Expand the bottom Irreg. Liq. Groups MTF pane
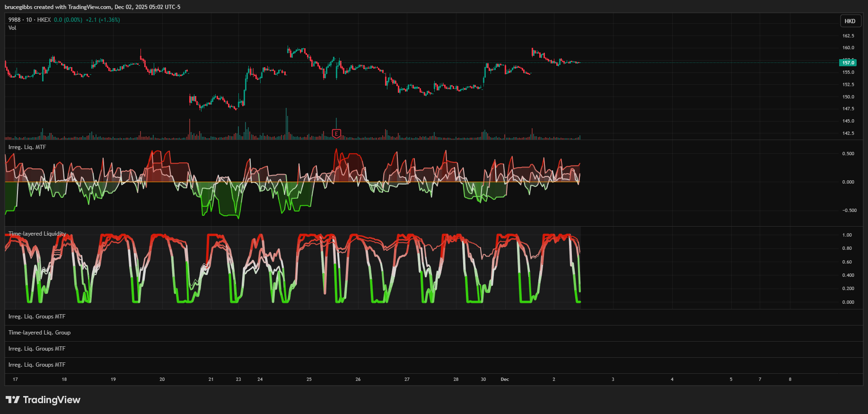The image size is (868, 414). pyautogui.click(x=37, y=365)
